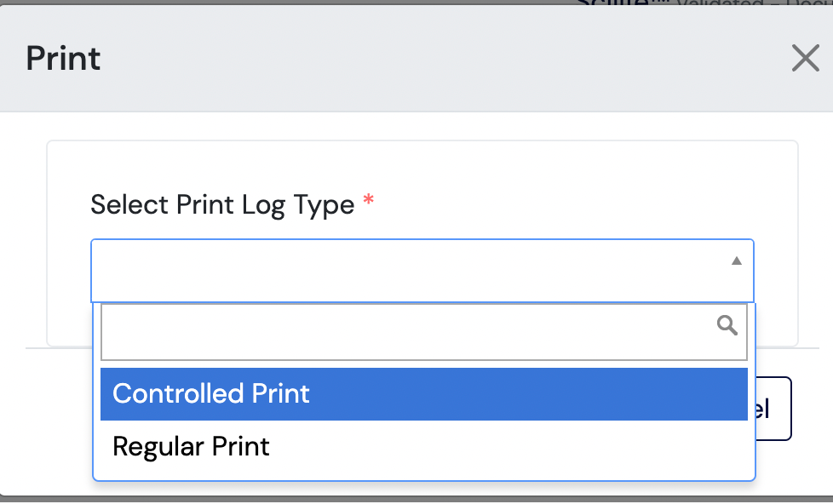
Task: Dismiss the Print modal via close icon
Action: tap(806, 58)
